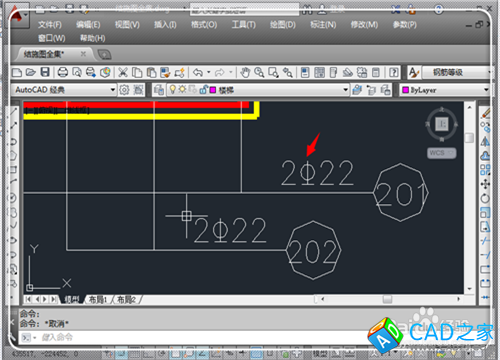
Task: Open the 文件(F) menu
Action: click(x=50, y=25)
